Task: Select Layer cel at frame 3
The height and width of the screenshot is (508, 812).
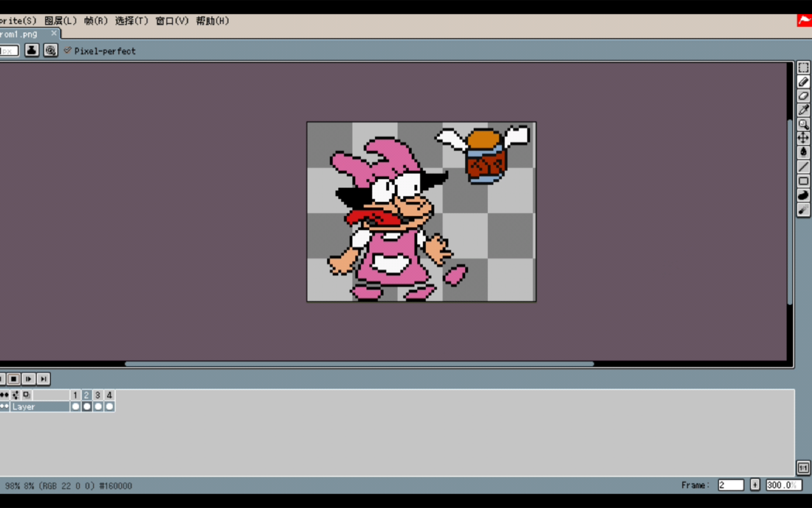Action: tap(98, 406)
